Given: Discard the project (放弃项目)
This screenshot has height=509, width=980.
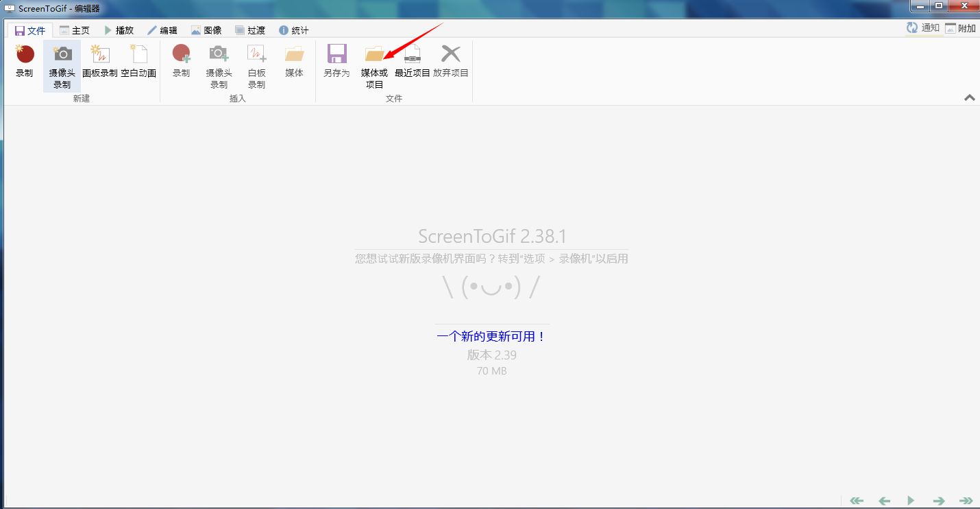Looking at the screenshot, I should pyautogui.click(x=451, y=61).
